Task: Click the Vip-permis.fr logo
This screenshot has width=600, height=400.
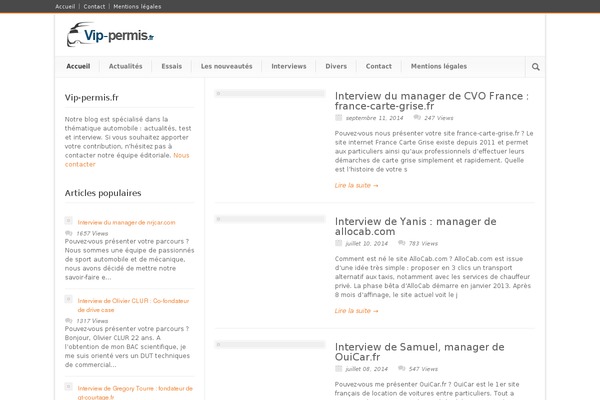Action: pyautogui.click(x=110, y=35)
